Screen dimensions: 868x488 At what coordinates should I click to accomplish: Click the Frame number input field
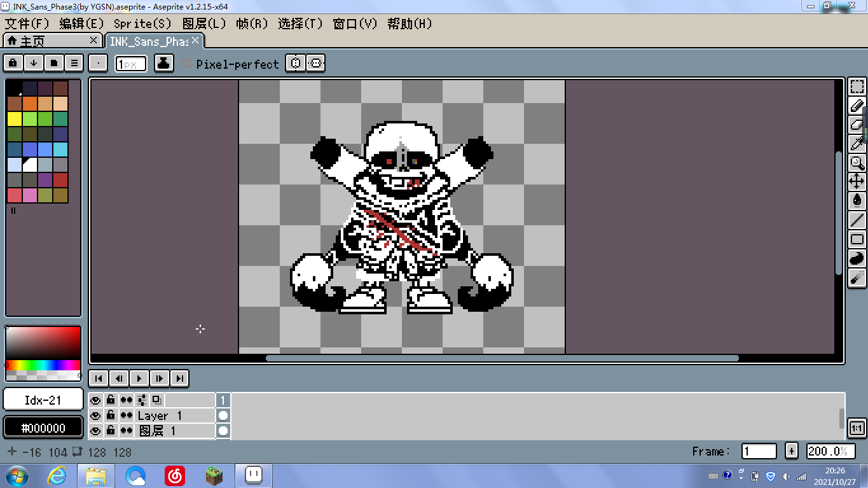click(x=759, y=451)
